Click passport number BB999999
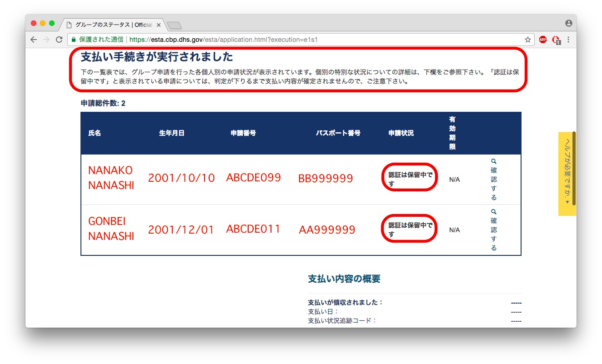 tap(326, 179)
